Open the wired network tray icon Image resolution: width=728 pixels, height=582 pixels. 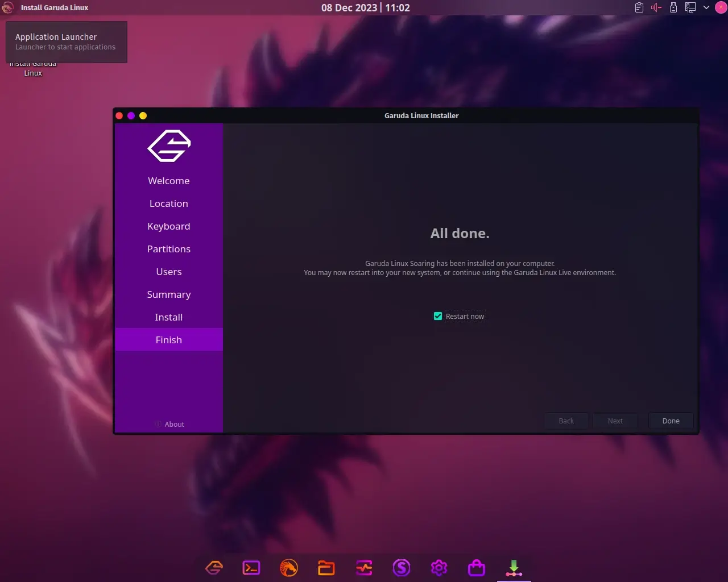[x=690, y=7]
